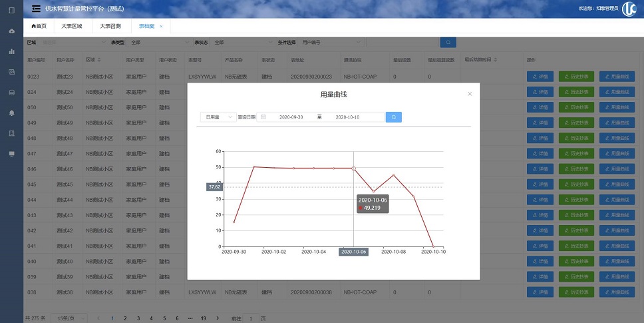Click 详情 button for row 测试50

click(x=540, y=107)
